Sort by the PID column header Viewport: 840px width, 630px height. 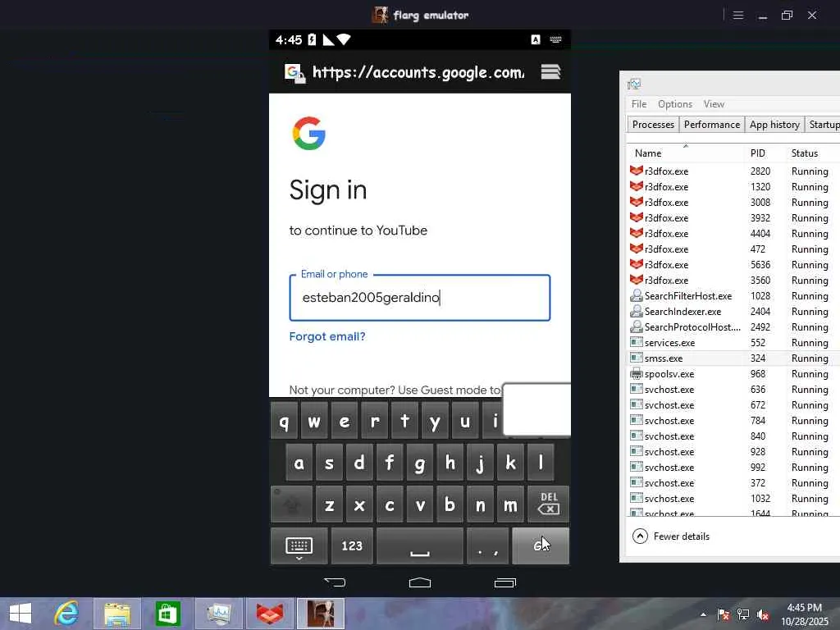[x=765, y=153]
